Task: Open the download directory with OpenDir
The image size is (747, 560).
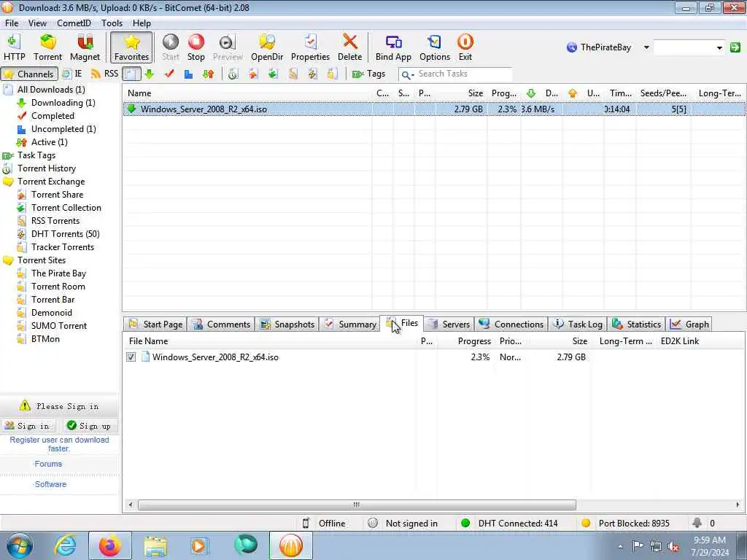Action: pyautogui.click(x=267, y=47)
